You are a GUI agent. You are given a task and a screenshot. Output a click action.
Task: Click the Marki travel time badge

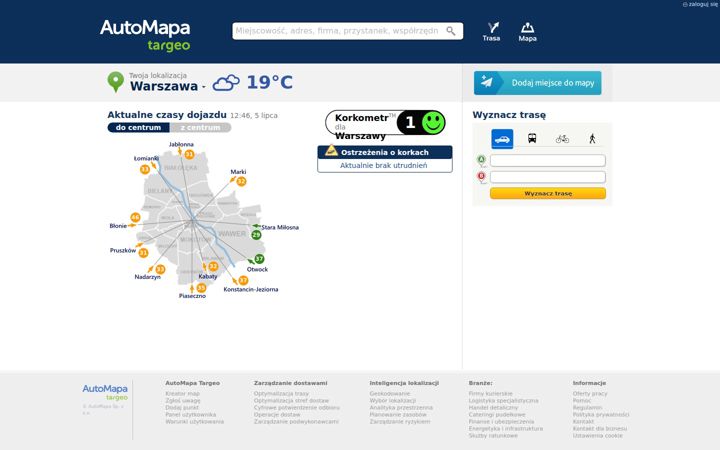(241, 182)
